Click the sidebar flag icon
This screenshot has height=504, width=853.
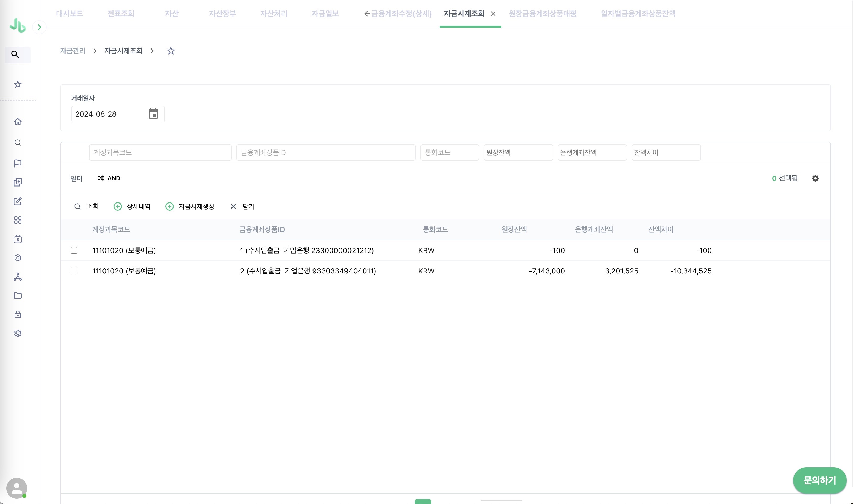(18, 163)
